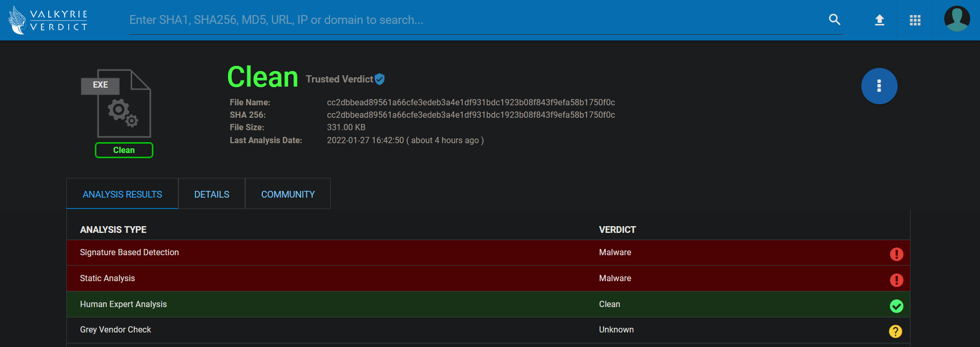
Task: Click the green Clean status badge
Action: (x=124, y=150)
